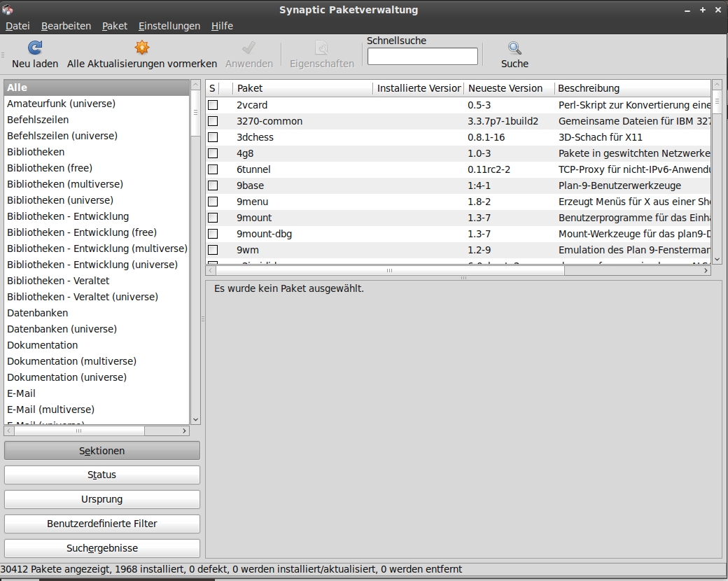Open the Datei menu
Screen dimensions: 728x581
point(17,26)
